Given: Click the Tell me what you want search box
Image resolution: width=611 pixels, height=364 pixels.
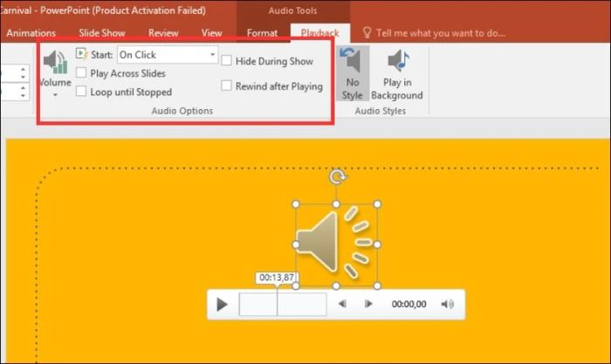Looking at the screenshot, I should click(x=439, y=33).
